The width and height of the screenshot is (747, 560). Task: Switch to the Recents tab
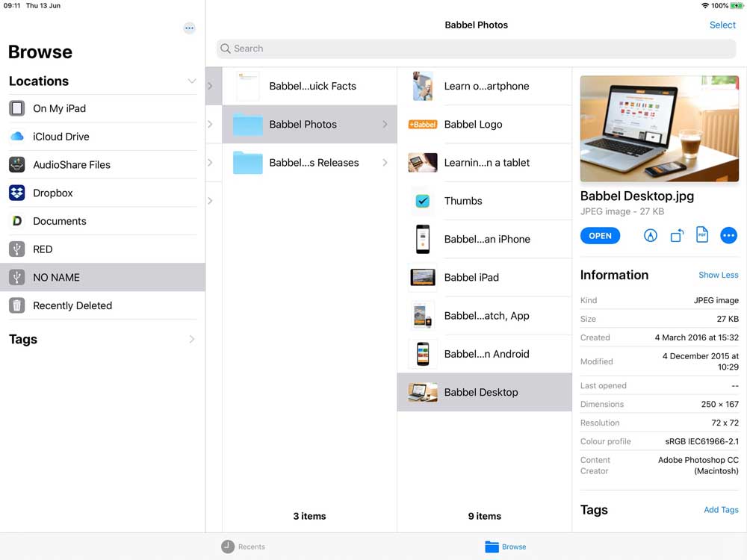pyautogui.click(x=243, y=547)
